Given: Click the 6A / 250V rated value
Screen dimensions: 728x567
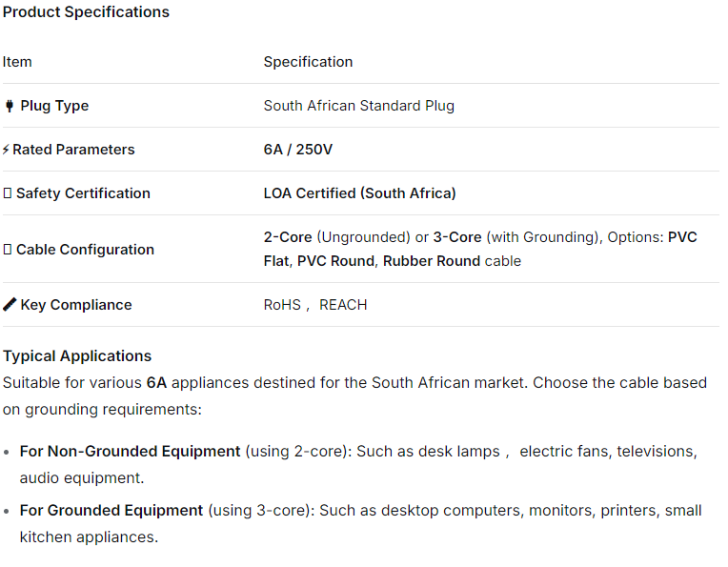Looking at the screenshot, I should tap(298, 150).
